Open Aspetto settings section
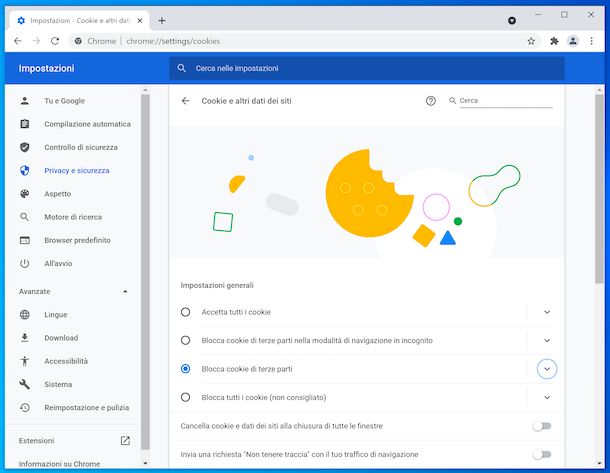610x473 pixels. coord(58,194)
